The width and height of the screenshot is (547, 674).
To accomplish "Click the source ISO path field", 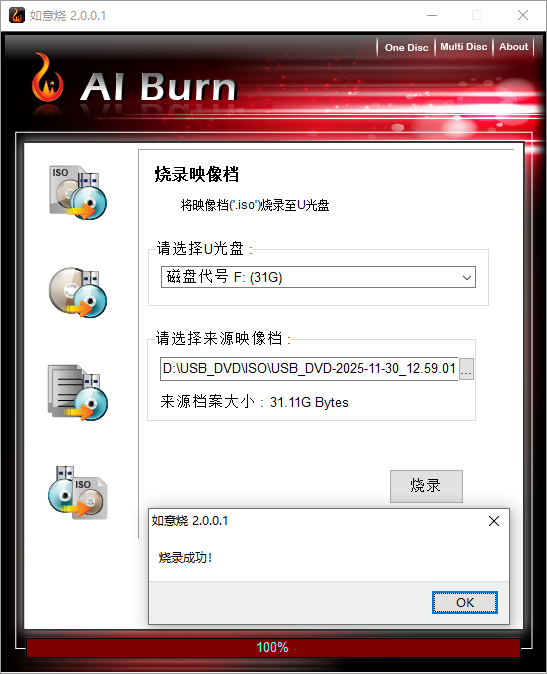I will (x=309, y=369).
